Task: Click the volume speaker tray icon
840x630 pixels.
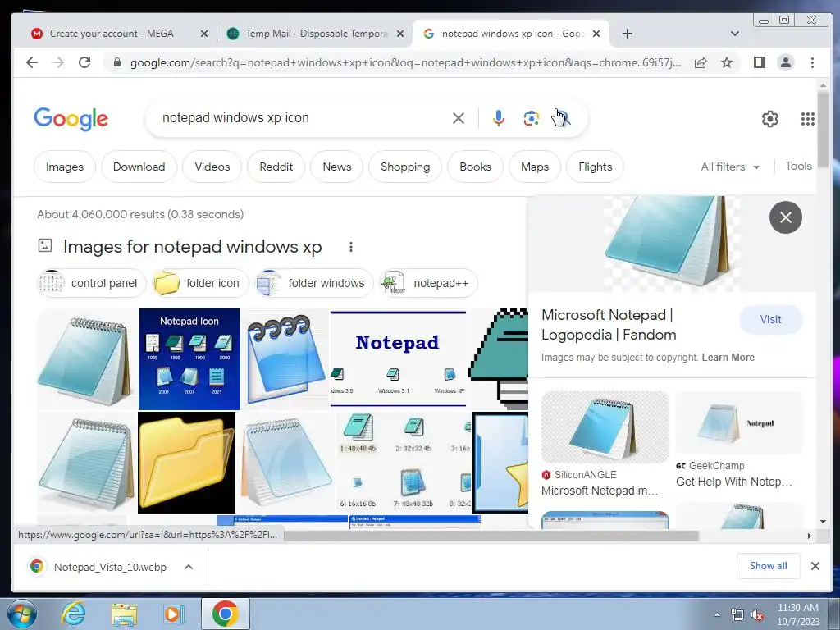Action: 757,615
